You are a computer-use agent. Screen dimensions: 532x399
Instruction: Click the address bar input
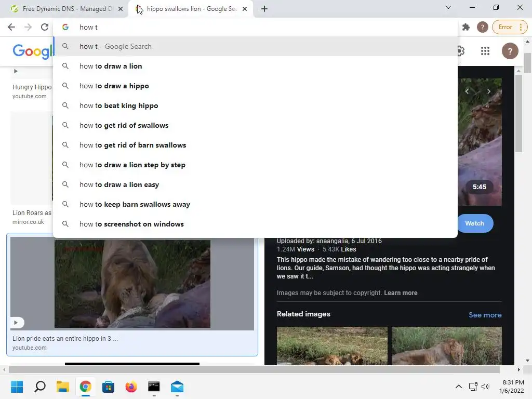(x=255, y=27)
